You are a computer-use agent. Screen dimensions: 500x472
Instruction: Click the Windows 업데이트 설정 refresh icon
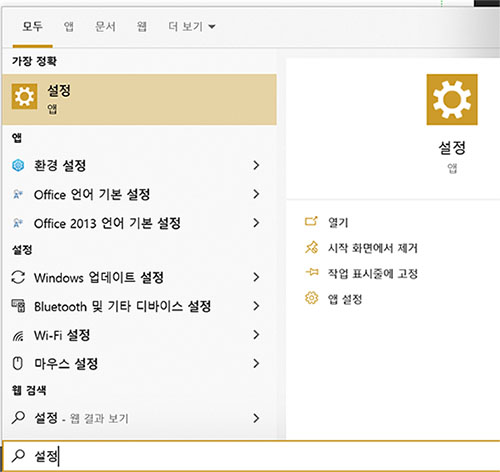(x=18, y=277)
